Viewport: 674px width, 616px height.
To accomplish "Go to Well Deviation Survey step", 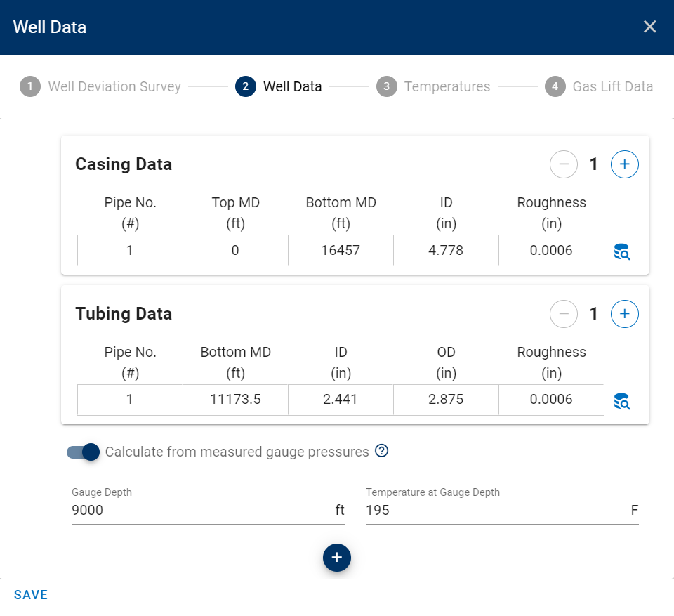I will pyautogui.click(x=100, y=86).
